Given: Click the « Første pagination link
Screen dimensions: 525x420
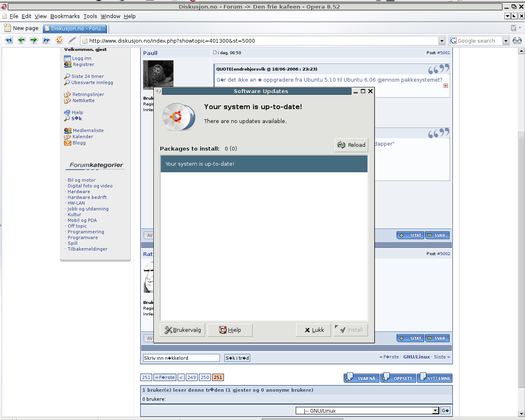Looking at the screenshot, I should pos(165,377).
